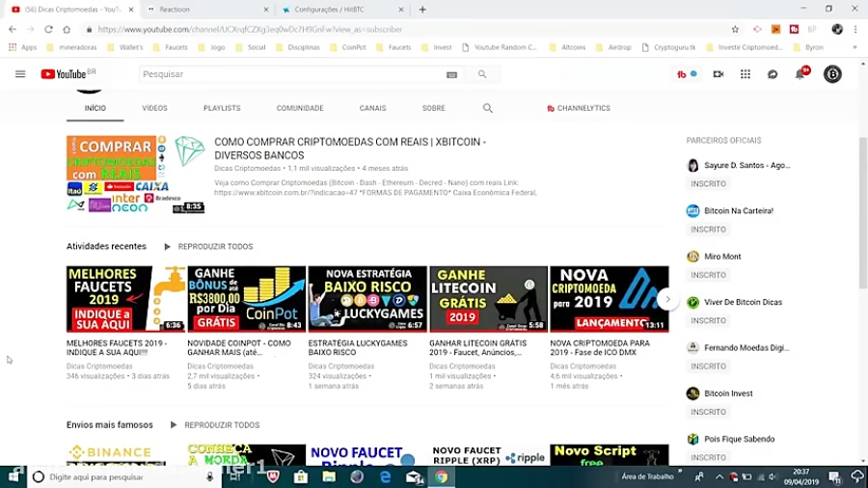Open the Wallet's bookmarks folder
Screen dimensions: 868x488
125,47
